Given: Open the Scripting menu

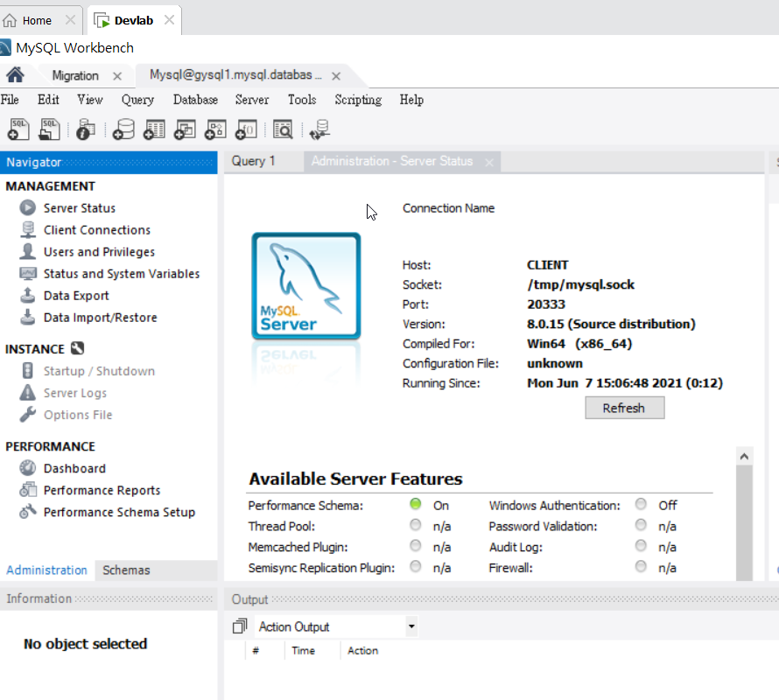Looking at the screenshot, I should coord(358,100).
